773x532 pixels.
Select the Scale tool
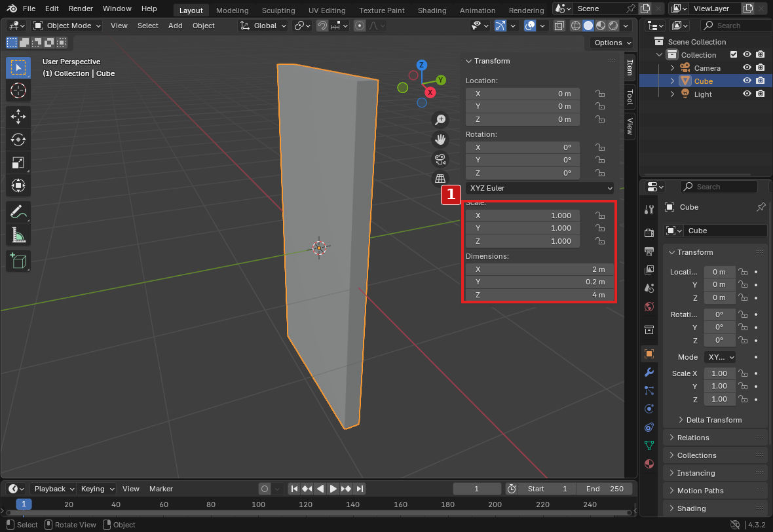18,162
